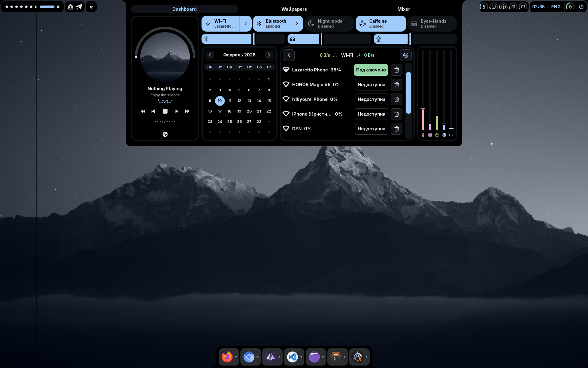Enable Eyes-Hands toggle
The height and width of the screenshot is (368, 588).
[432, 24]
